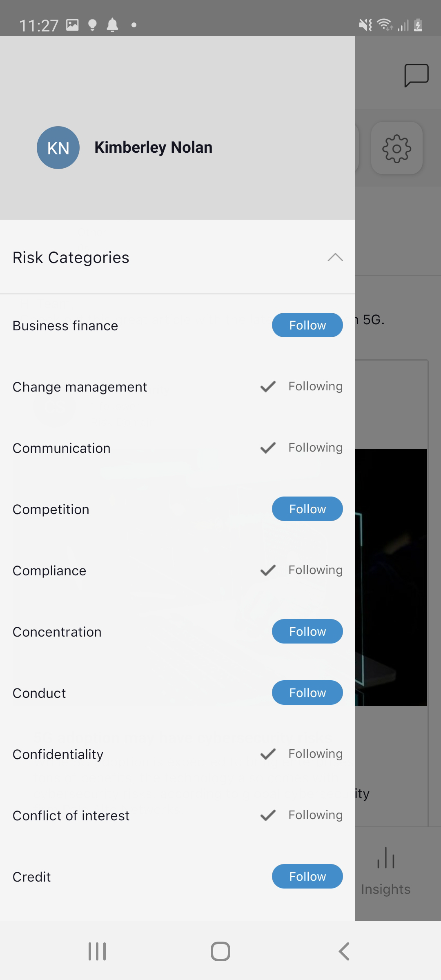Tap the Android back navigation arrow
This screenshot has width=441, height=980.
click(344, 951)
